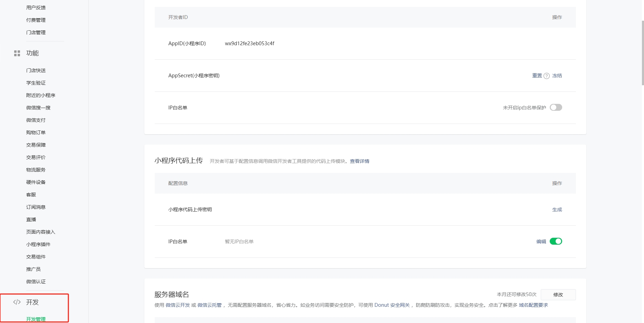Go to 订阅消息 in the sidebar
This screenshot has height=323, width=644.
(36, 207)
